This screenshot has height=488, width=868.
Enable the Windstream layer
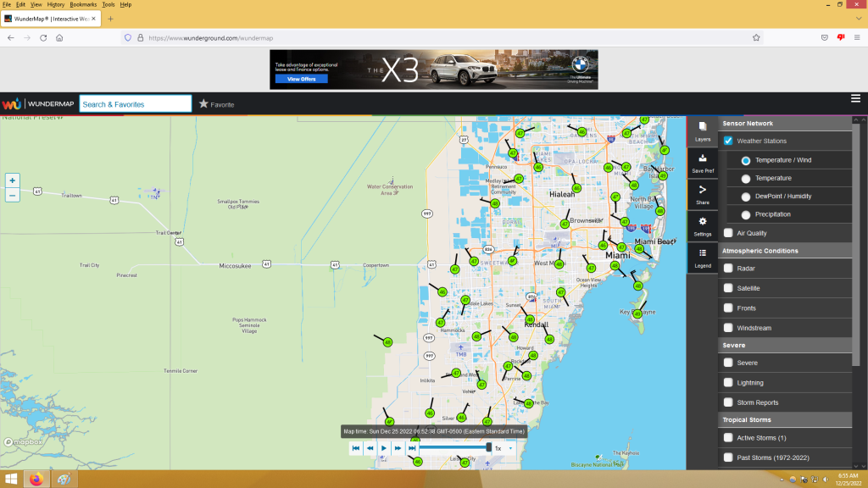tap(728, 328)
